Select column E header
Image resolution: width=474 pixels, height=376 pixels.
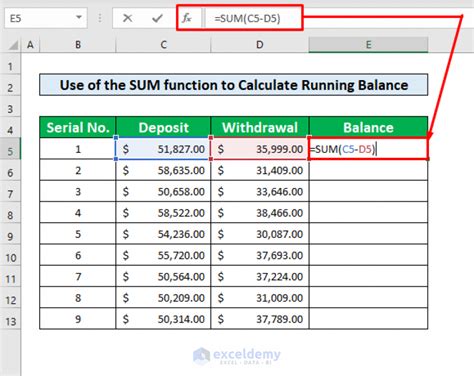tap(368, 45)
